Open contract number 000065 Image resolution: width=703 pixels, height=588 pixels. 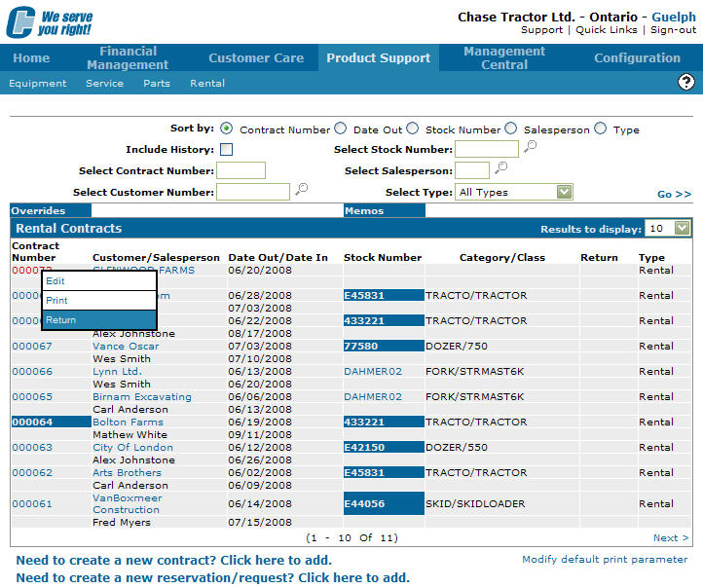(x=32, y=396)
